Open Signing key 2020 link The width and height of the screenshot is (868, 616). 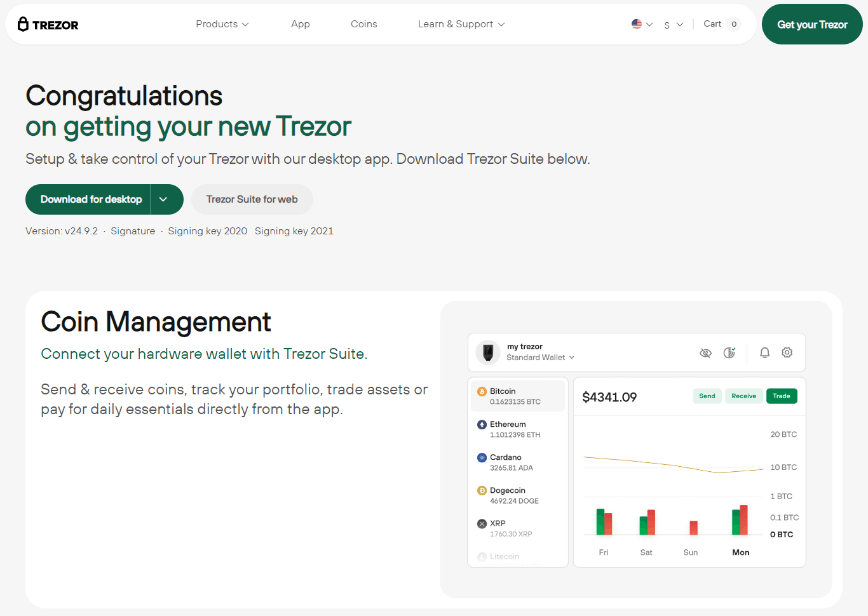pos(208,231)
